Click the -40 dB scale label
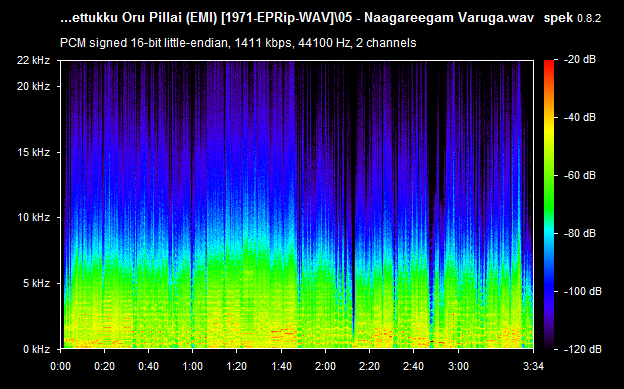This screenshot has width=624, height=389. coord(580,117)
